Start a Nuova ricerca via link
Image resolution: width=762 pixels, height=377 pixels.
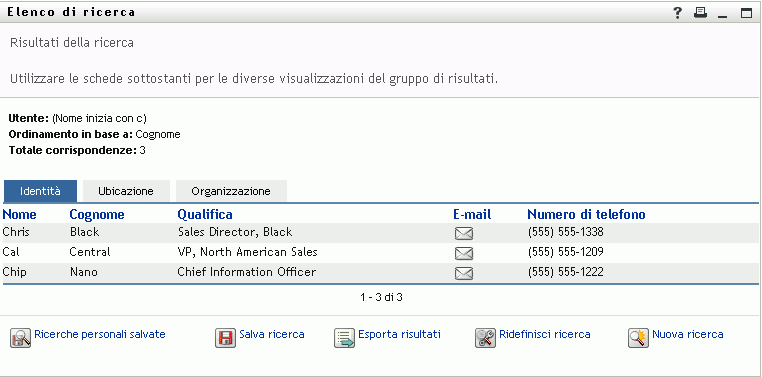[688, 334]
